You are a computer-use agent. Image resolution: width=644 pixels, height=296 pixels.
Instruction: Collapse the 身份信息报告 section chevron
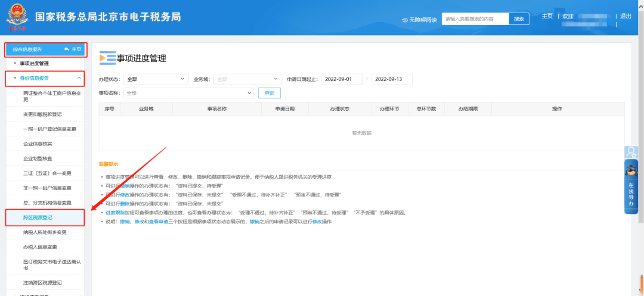(x=79, y=78)
